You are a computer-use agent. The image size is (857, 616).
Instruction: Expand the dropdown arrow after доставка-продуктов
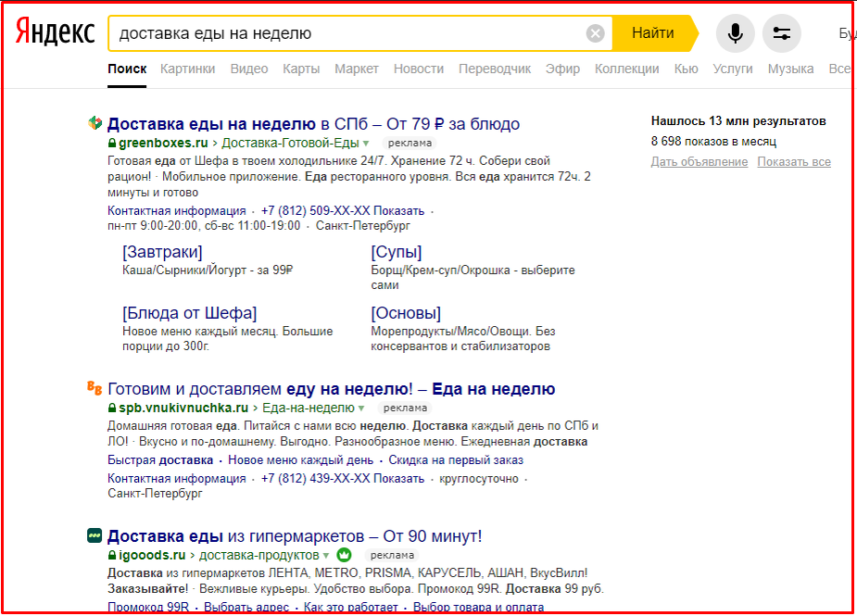pos(326,556)
